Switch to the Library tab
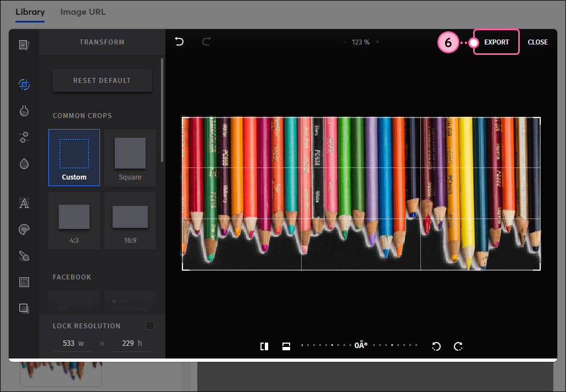This screenshot has width=566, height=392. point(30,12)
